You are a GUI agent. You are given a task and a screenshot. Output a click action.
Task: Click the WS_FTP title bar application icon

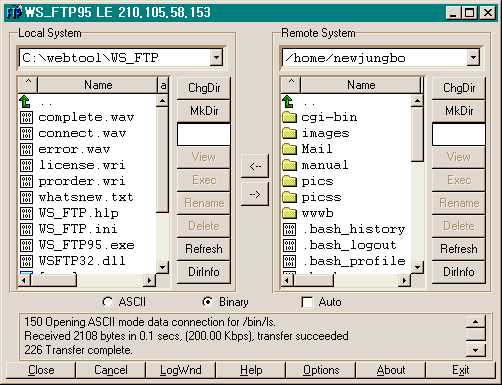[14, 13]
